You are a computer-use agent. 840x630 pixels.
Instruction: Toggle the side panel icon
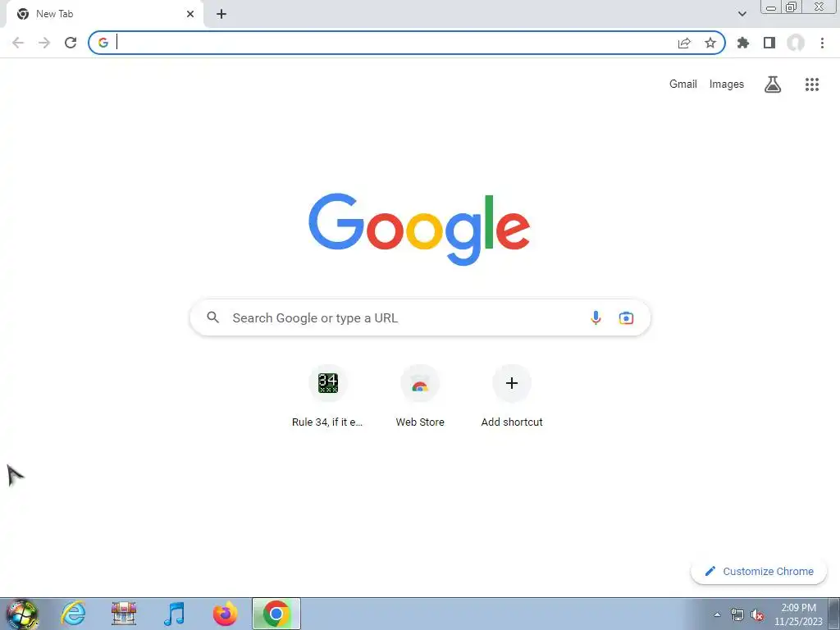click(x=769, y=43)
